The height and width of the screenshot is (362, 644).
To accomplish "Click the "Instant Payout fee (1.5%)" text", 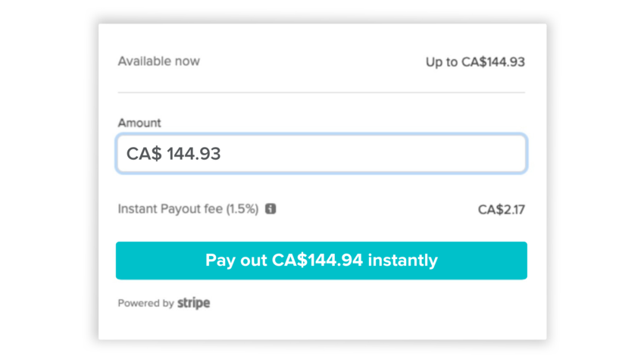I will (x=188, y=209).
